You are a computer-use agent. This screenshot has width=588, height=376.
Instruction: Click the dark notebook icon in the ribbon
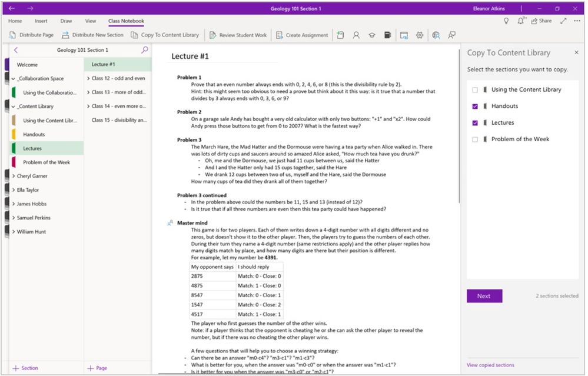tap(388, 35)
